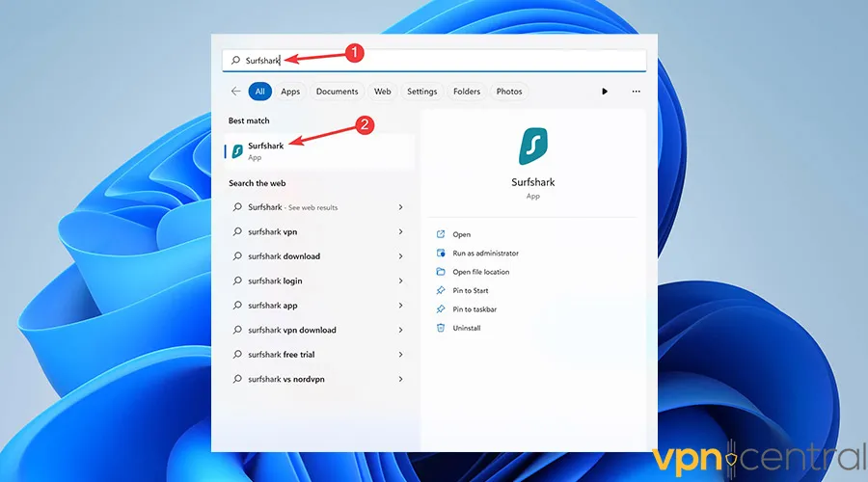Image resolution: width=868 pixels, height=482 pixels.
Task: Click the Surfshark app icon under Best match
Action: click(237, 151)
